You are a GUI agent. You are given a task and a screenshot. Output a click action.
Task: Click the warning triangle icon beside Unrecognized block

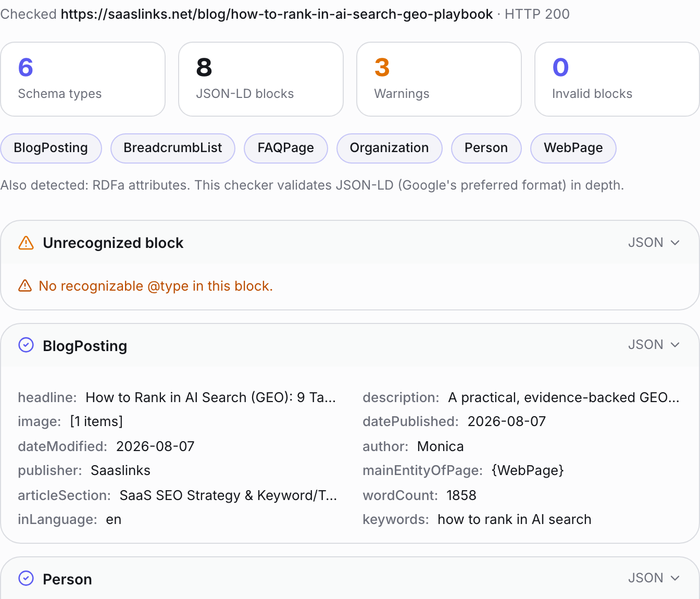click(26, 243)
